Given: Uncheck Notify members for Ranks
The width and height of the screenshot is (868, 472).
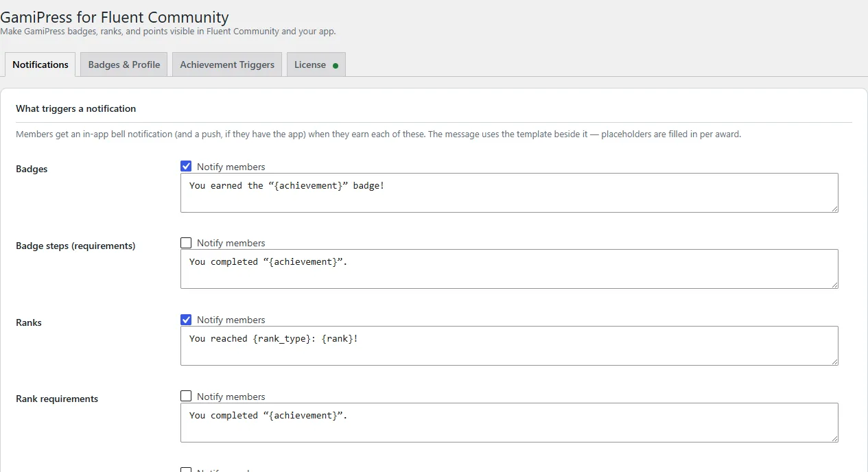Looking at the screenshot, I should coord(186,320).
